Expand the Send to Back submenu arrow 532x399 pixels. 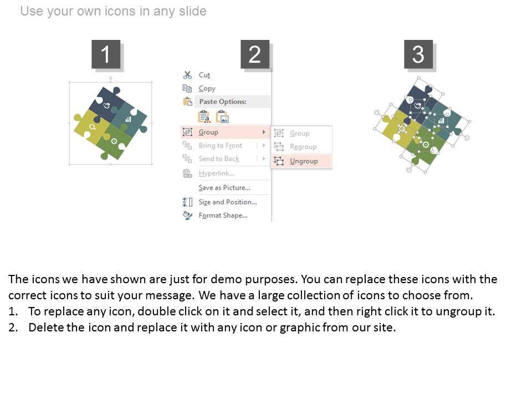[x=264, y=158]
